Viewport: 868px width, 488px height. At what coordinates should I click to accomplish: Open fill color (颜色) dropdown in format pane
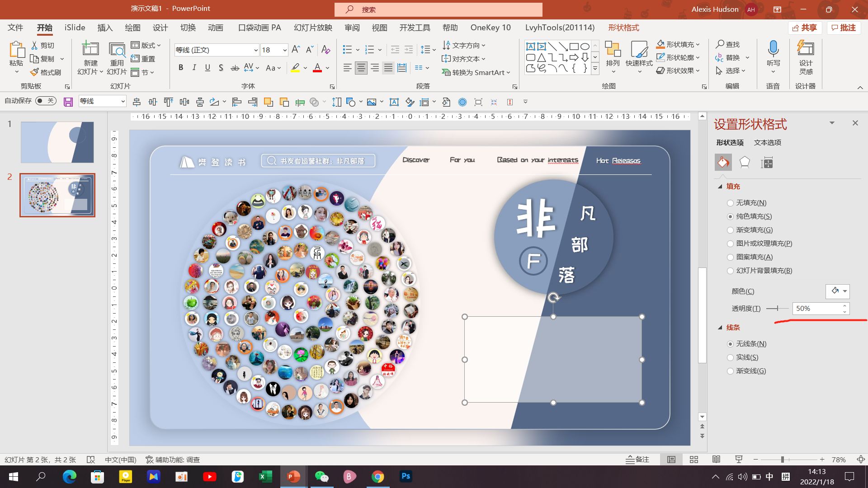tap(844, 291)
